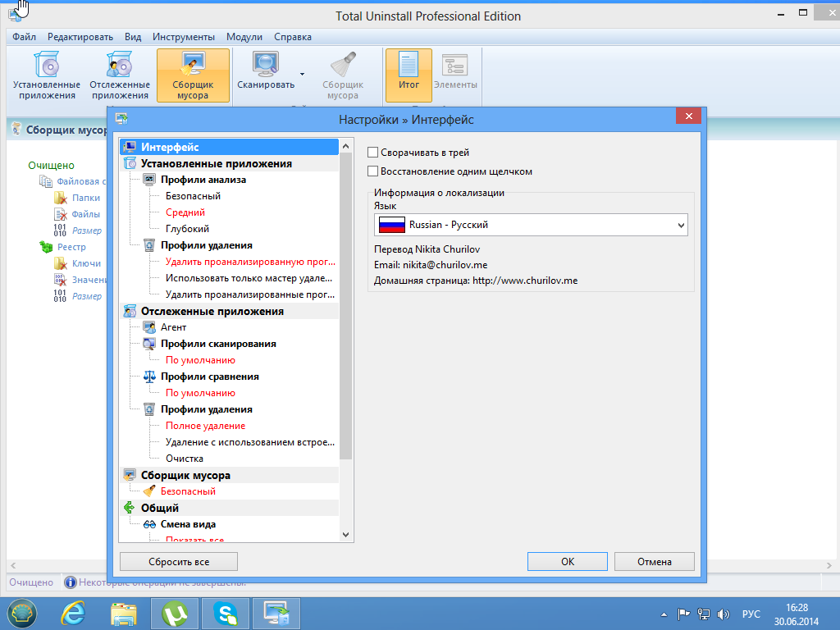Click the OK button
This screenshot has width=840, height=630.
568,561
